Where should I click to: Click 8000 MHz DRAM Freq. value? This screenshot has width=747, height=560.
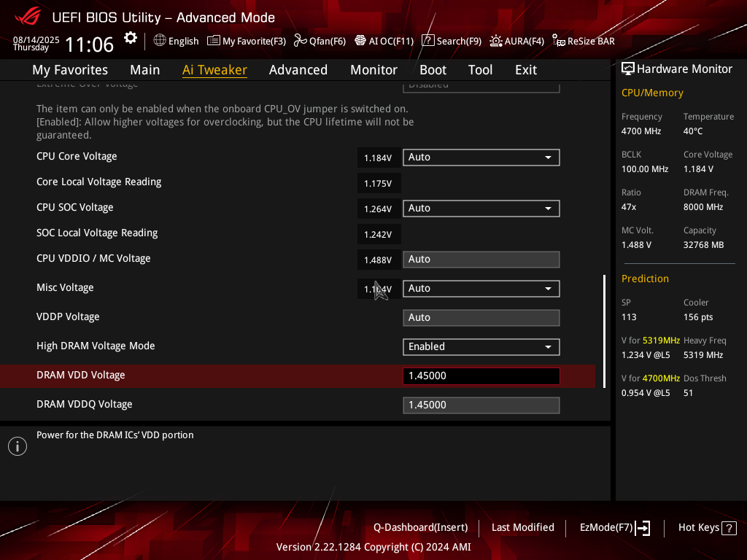click(x=703, y=207)
